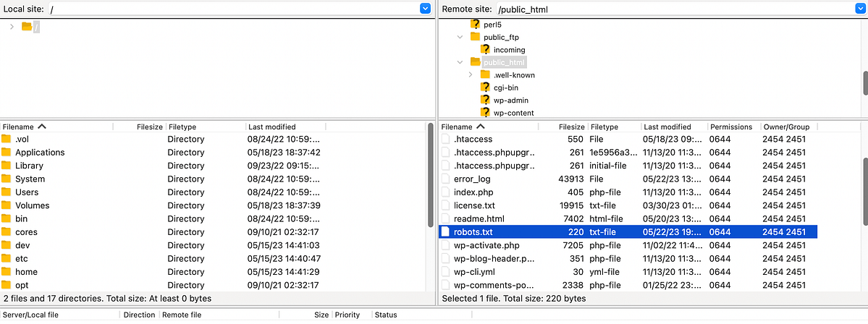Click the wp-admin question mark folder icon
868x324 pixels.
coord(486,100)
